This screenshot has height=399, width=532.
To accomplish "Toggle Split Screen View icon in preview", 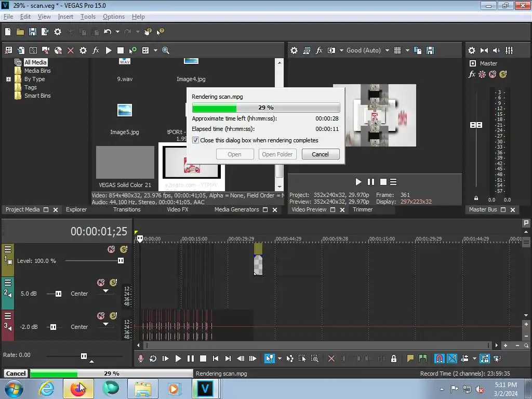I will 331,50.
